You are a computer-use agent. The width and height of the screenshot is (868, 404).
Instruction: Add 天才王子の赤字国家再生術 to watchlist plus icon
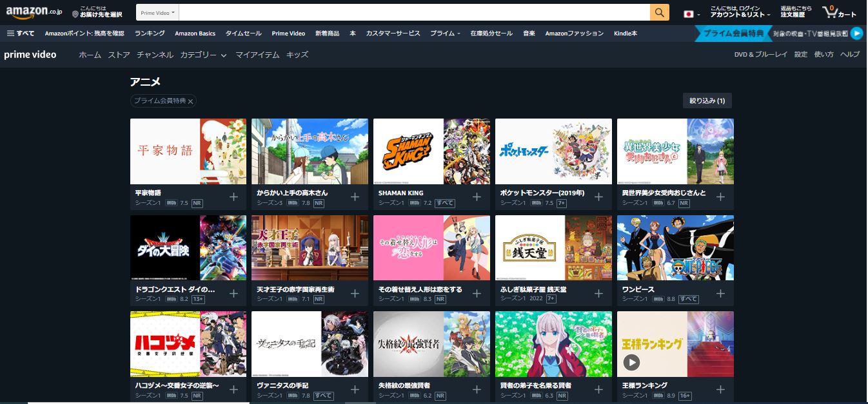355,294
